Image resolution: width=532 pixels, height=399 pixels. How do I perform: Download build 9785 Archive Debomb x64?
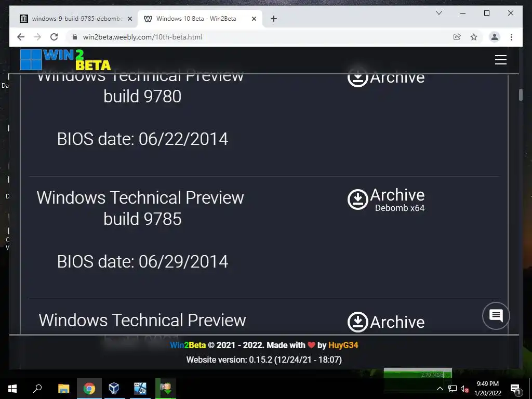tap(386, 199)
